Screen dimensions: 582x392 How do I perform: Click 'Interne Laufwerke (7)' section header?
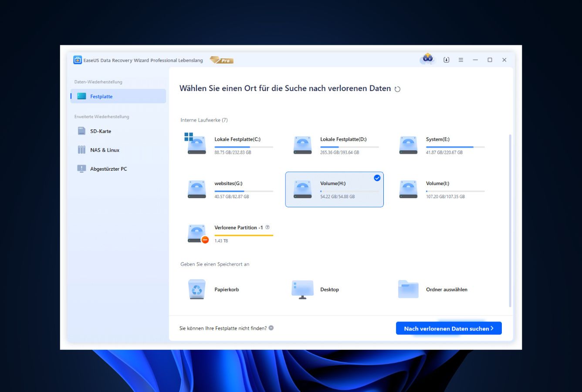click(204, 120)
